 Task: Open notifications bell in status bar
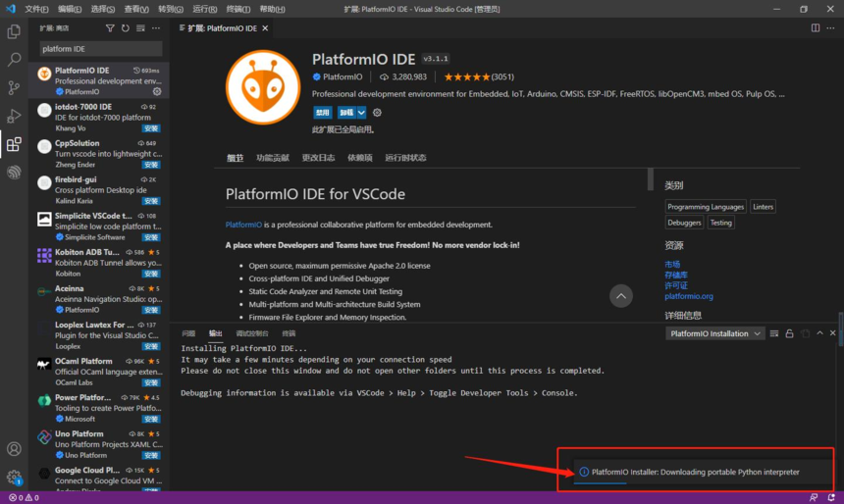(x=831, y=497)
